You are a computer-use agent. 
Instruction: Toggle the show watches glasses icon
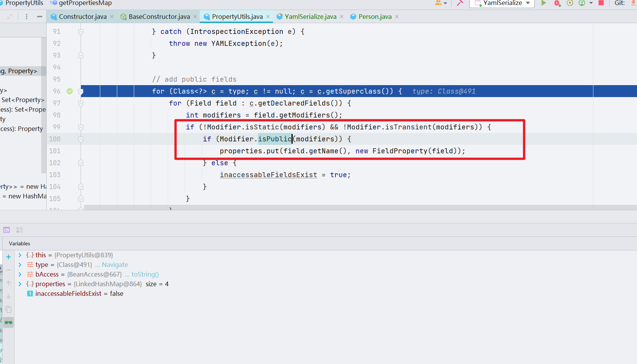coord(8,322)
